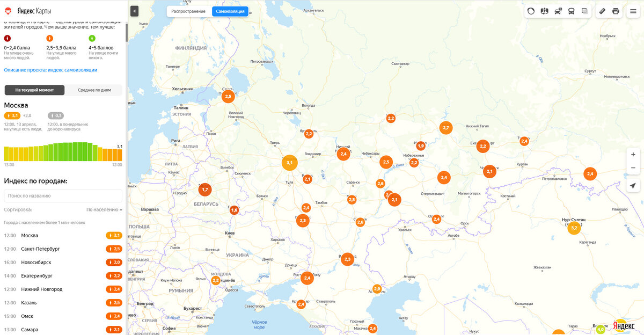Select the Yekaterinburg 2,2 marker
The height and width of the screenshot is (335, 644).
(x=483, y=146)
